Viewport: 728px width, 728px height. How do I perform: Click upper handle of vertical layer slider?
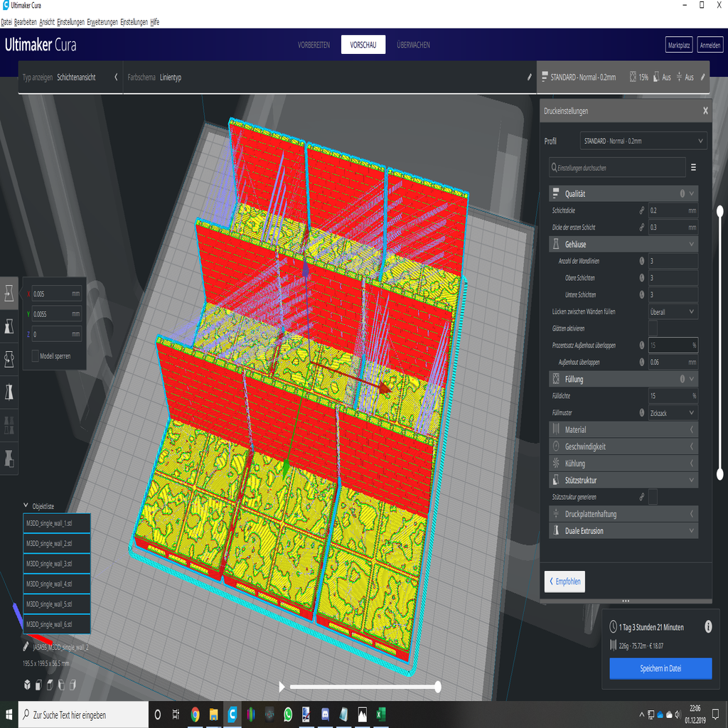tap(719, 212)
